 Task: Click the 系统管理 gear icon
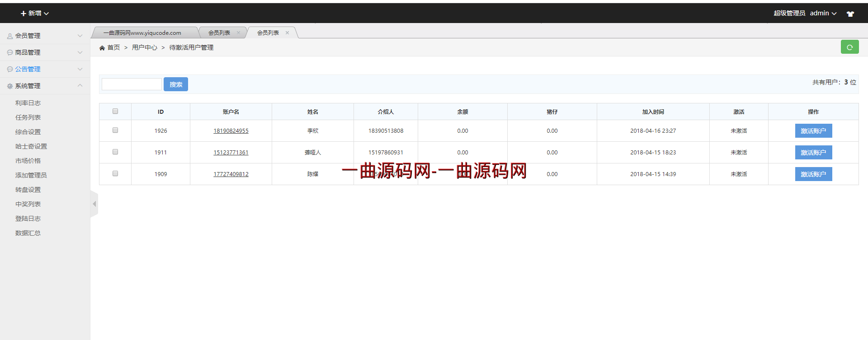pyautogui.click(x=10, y=86)
